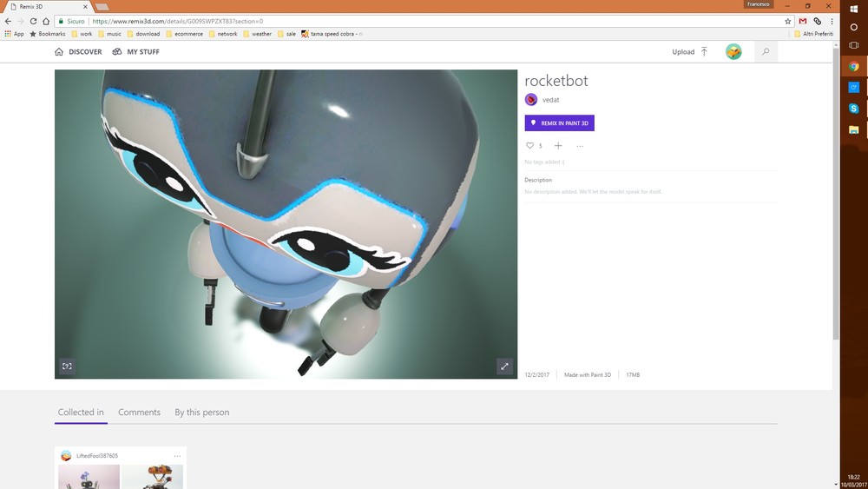Switch to the By this person tab
Viewport: 868px width, 489px height.
click(x=202, y=412)
